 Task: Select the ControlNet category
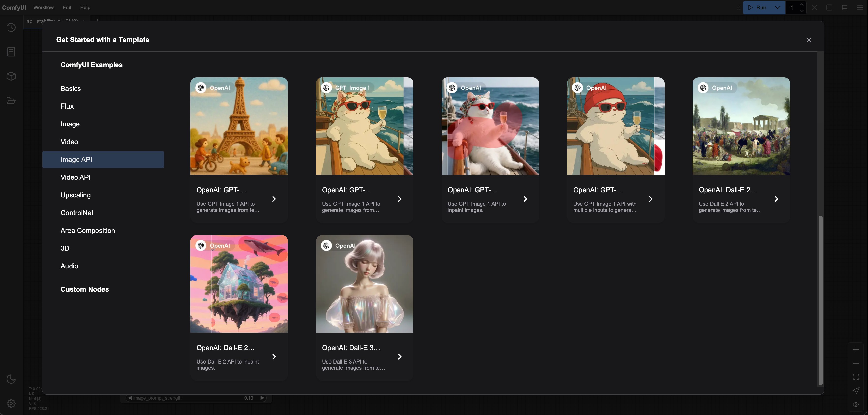(77, 213)
